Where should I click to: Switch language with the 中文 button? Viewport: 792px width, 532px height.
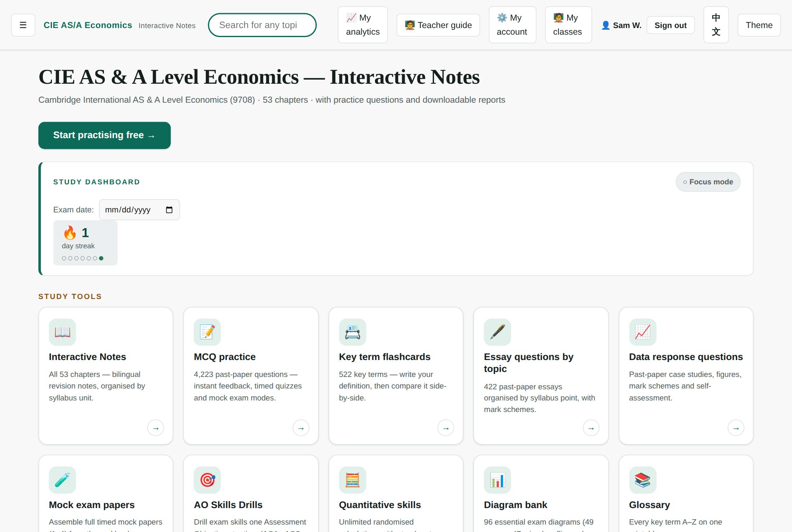pos(716,25)
